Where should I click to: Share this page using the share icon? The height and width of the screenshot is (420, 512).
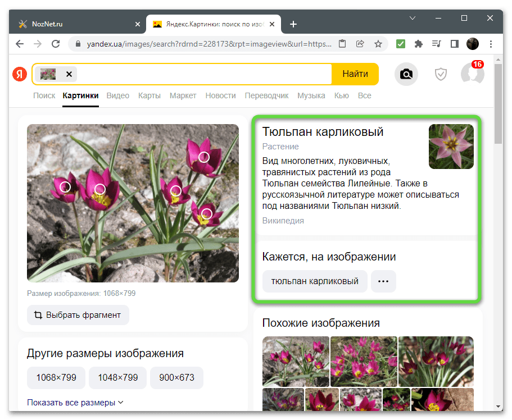360,44
